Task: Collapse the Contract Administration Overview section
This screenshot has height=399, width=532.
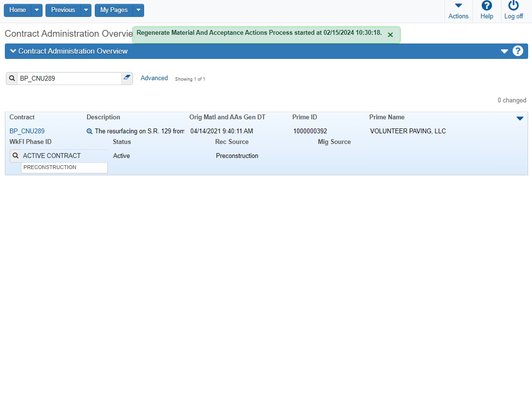Action: [x=13, y=51]
